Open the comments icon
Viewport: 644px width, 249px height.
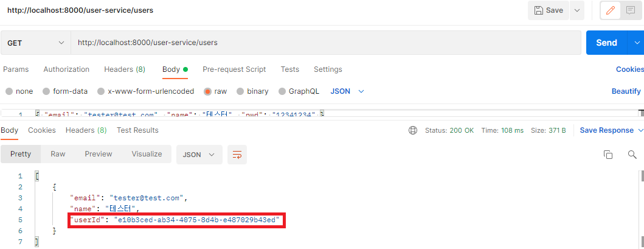[x=631, y=10]
